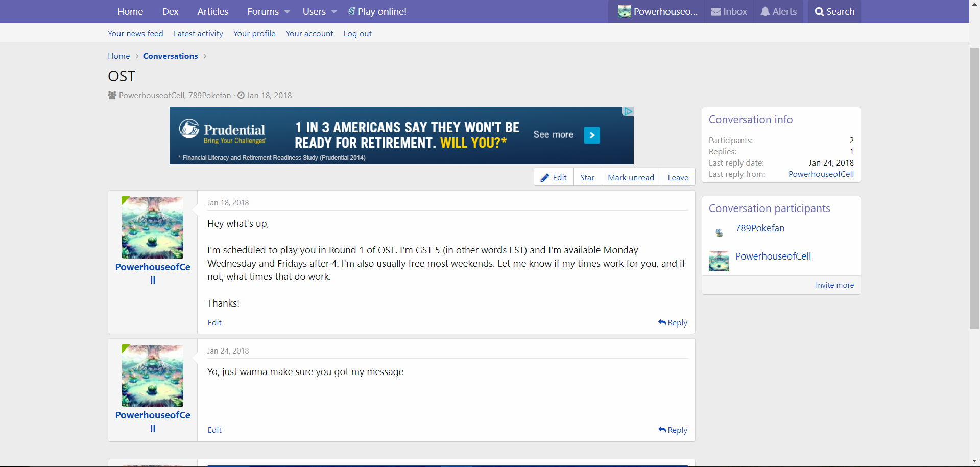Click Log out

pyautogui.click(x=357, y=34)
